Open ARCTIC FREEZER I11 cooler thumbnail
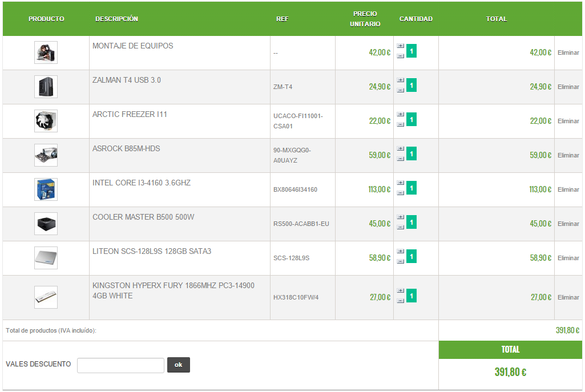 pos(46,121)
